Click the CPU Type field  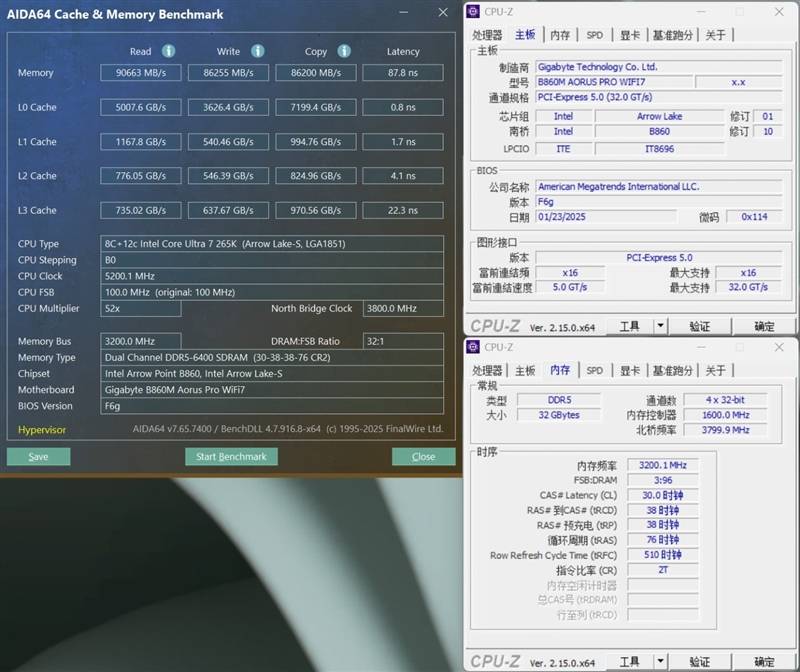coord(272,244)
